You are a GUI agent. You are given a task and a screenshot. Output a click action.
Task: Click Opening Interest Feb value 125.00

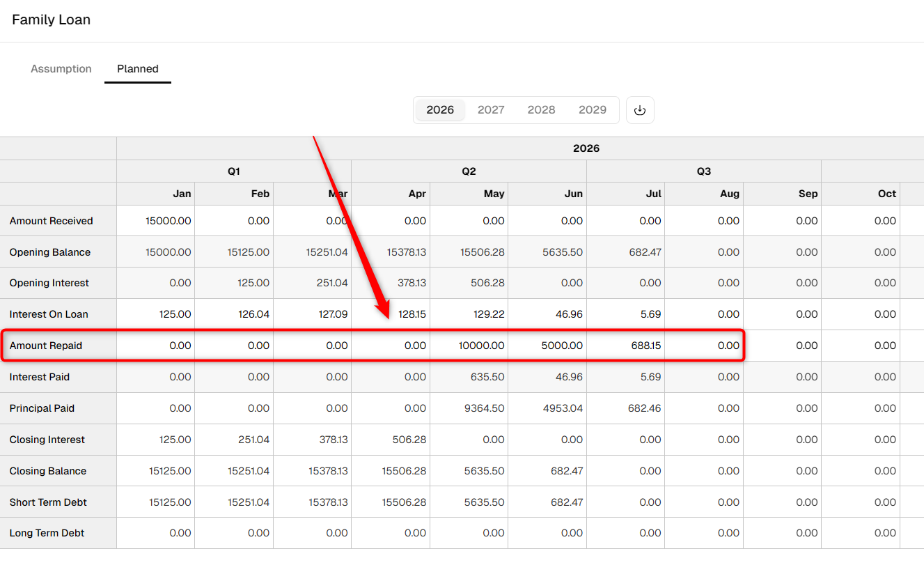coord(256,283)
